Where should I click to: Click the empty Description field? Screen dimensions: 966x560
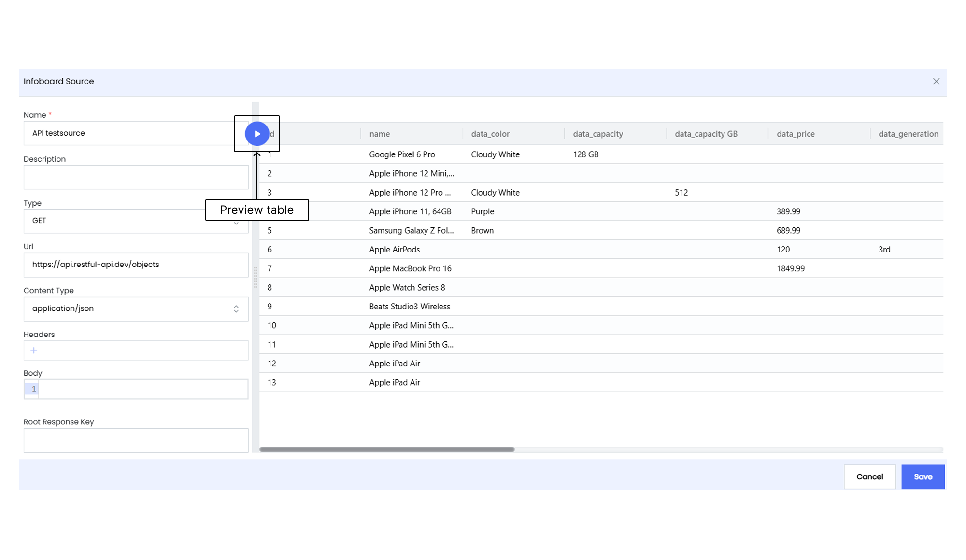pos(136,177)
